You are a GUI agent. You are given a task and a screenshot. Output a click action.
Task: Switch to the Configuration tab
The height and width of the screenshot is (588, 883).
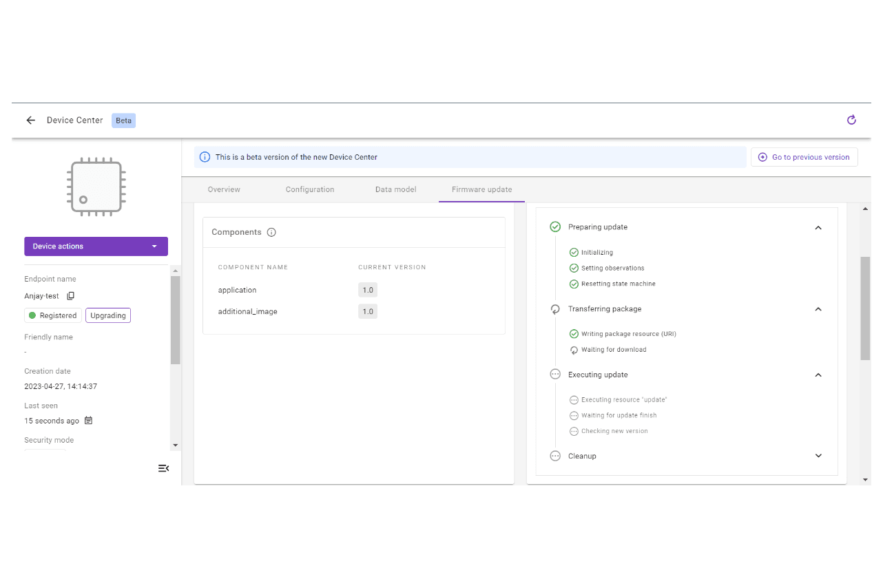click(310, 189)
